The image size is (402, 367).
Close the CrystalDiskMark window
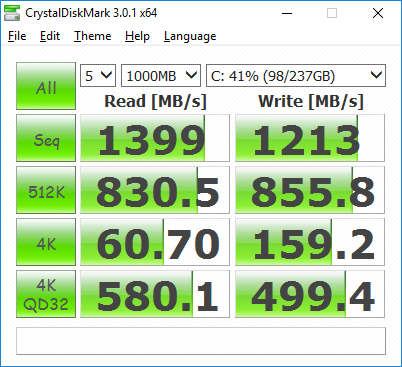coord(378,13)
